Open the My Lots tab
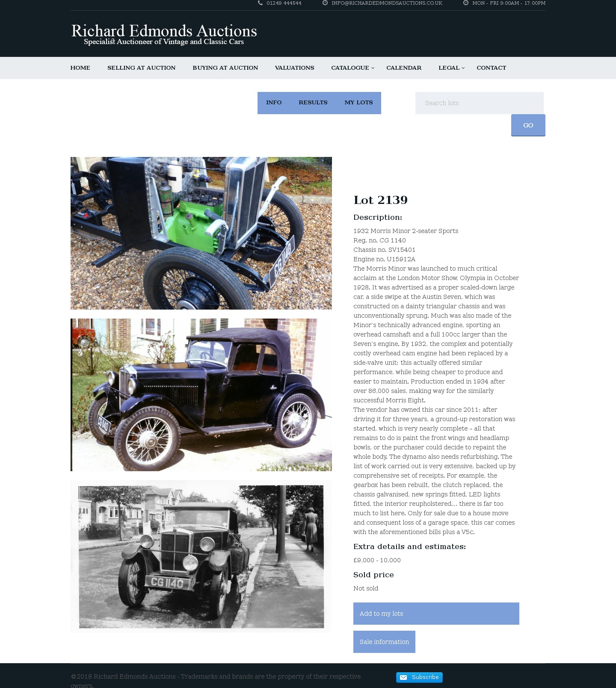Viewport: 616px width, 688px height. point(358,103)
